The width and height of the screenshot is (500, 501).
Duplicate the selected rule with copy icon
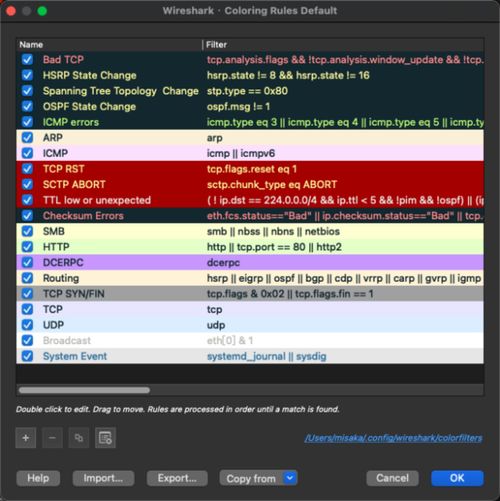tap(79, 438)
